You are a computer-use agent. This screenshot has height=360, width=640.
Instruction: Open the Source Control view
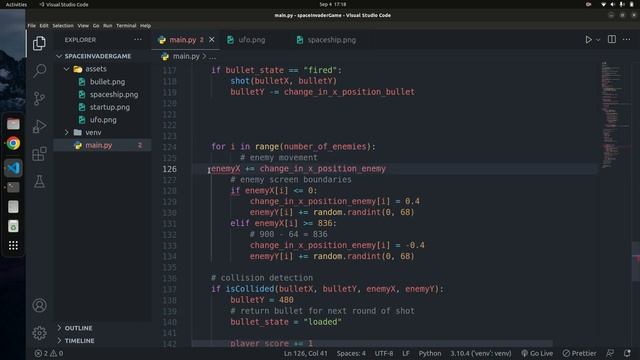[x=39, y=98]
